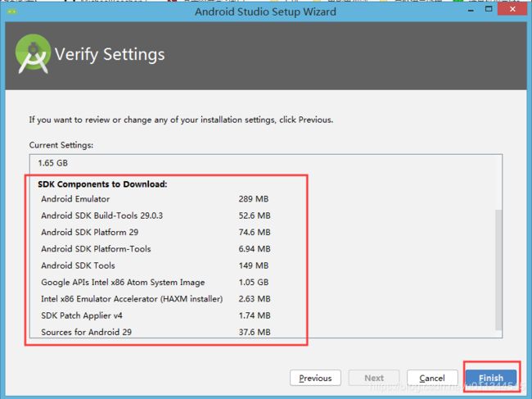Select 'Google APIs Intel x86 Atom System Image'
The image size is (532, 399).
(123, 282)
